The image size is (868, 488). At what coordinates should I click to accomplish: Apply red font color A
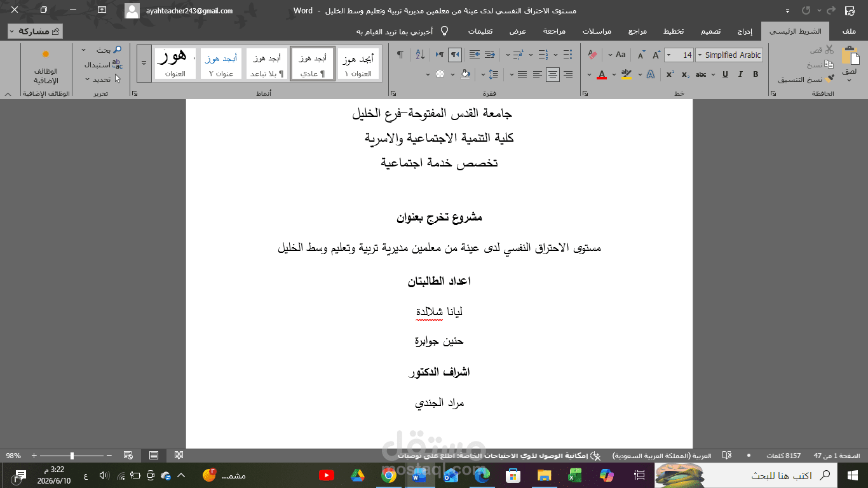[602, 74]
